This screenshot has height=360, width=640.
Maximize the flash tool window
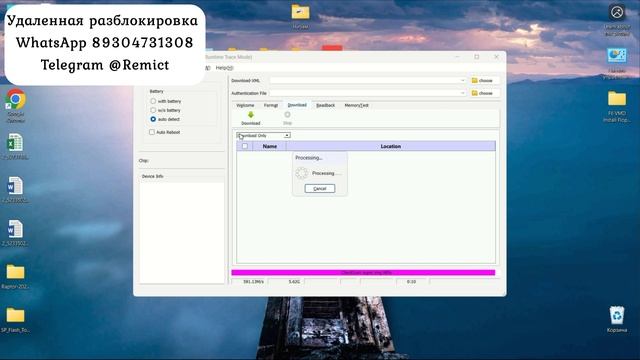(477, 57)
